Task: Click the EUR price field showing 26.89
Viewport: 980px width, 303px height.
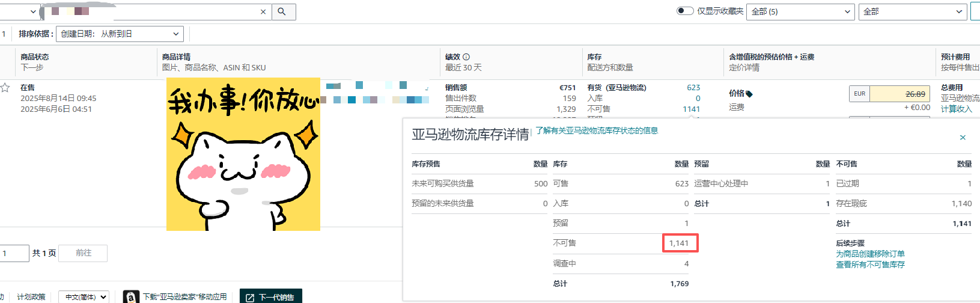Action: pos(899,94)
